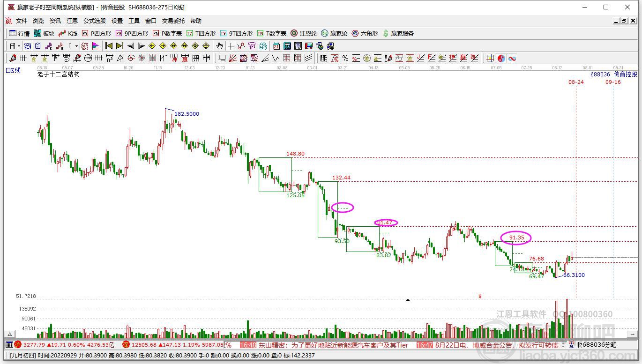The width and height of the screenshot is (642, 364).
Task: Open the 9T四方形 tool
Action: click(x=236, y=33)
